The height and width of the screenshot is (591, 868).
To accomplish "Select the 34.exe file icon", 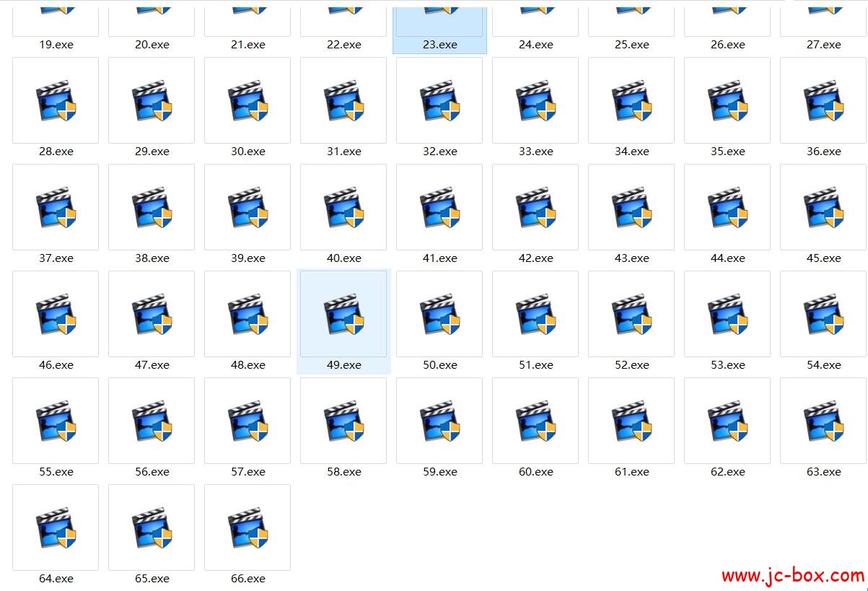I will [632, 100].
